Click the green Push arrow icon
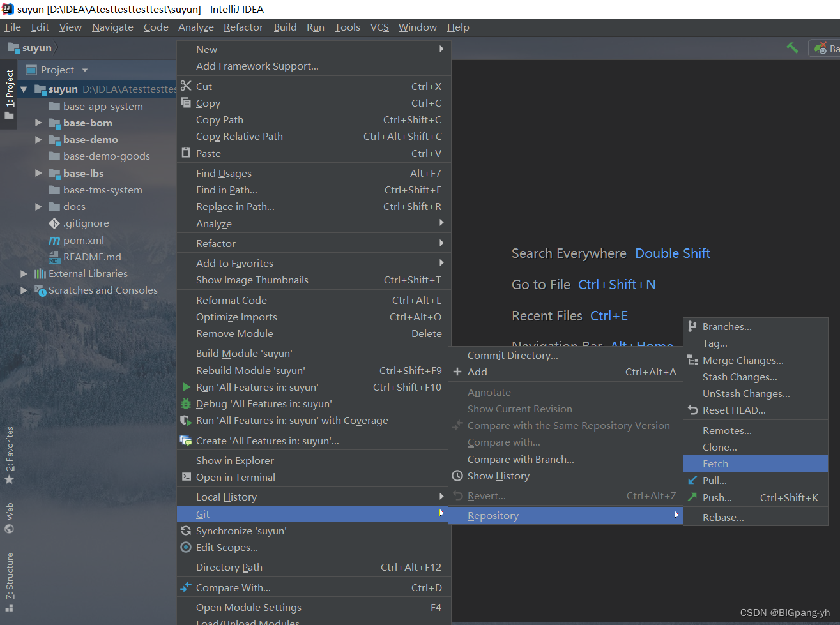 tap(692, 497)
